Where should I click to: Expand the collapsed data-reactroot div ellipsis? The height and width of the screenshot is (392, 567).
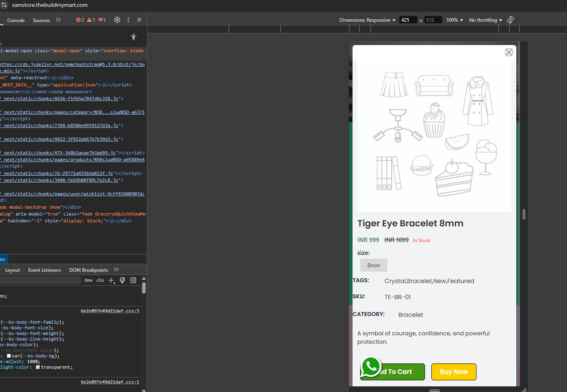pyautogui.click(x=54, y=78)
